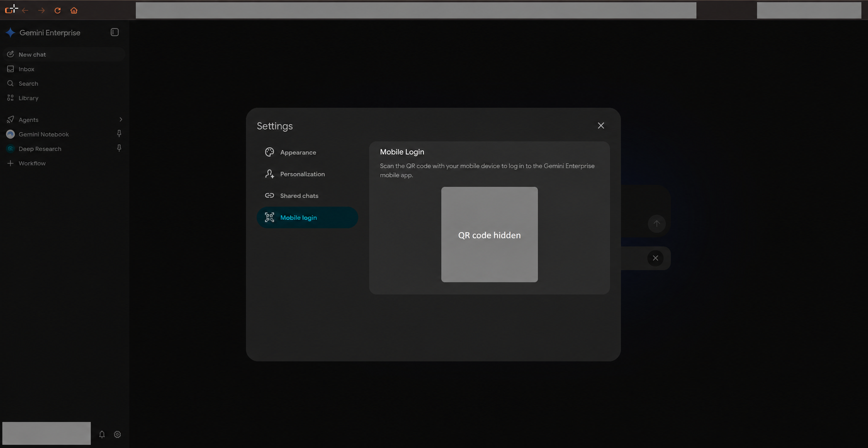This screenshot has width=868, height=448.
Task: Click the Mobile Login heading text
Action: (402, 152)
